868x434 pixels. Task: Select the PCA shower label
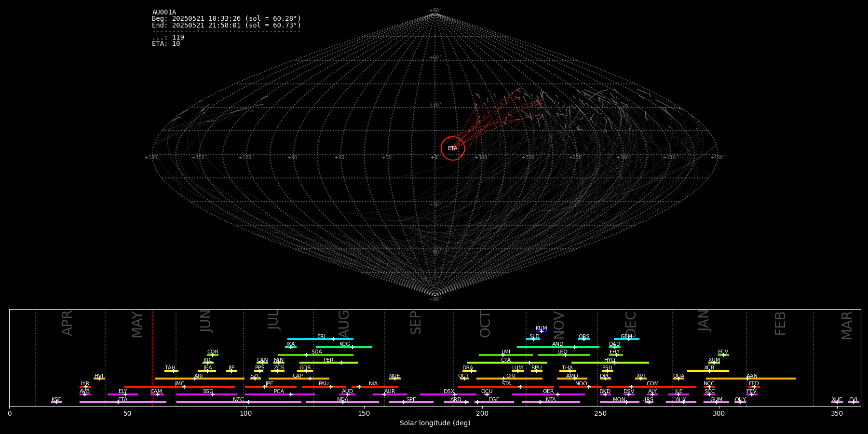click(x=279, y=392)
